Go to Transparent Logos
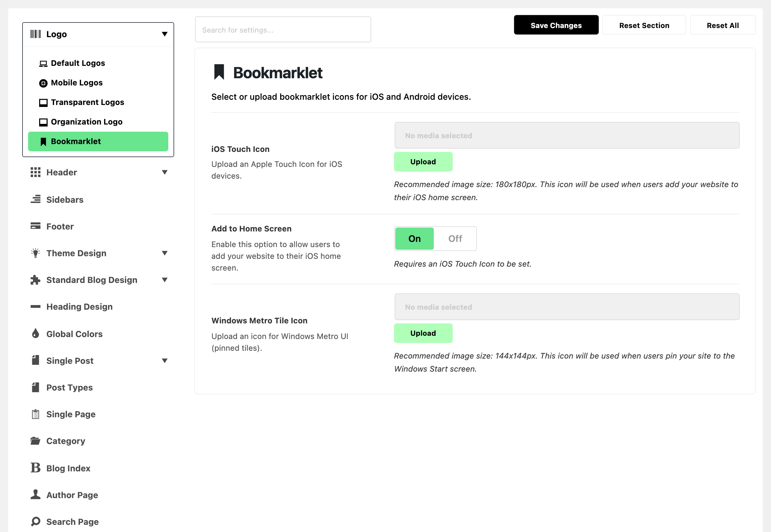The image size is (771, 532). (98, 102)
